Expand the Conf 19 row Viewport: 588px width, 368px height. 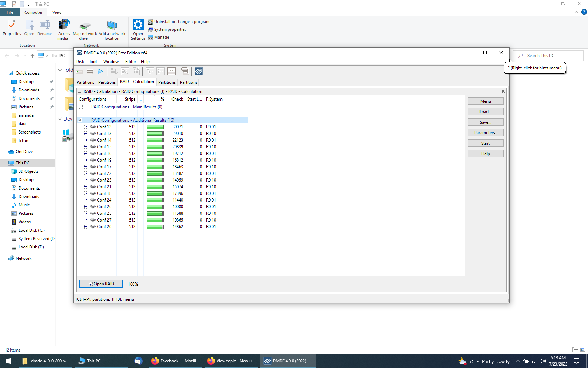86,160
